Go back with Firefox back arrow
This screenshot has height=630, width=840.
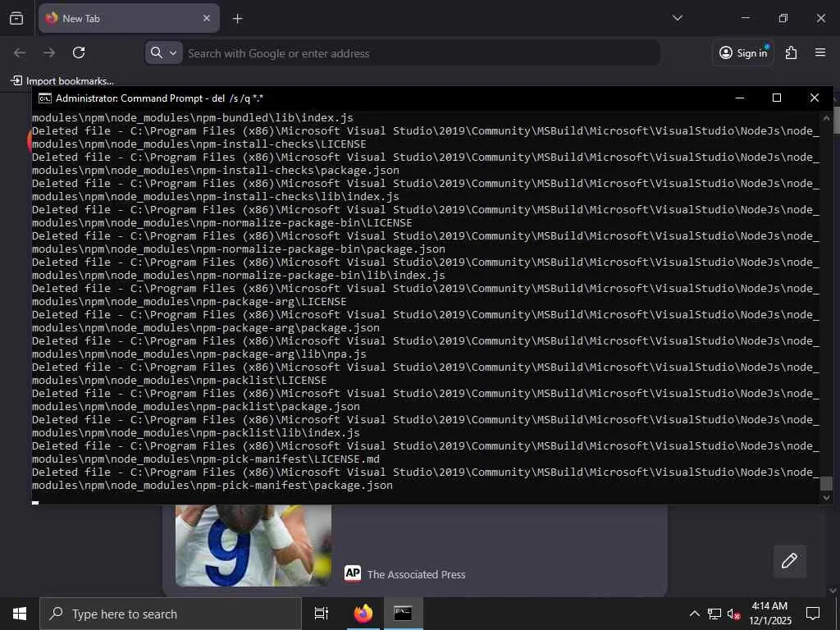tap(20, 52)
